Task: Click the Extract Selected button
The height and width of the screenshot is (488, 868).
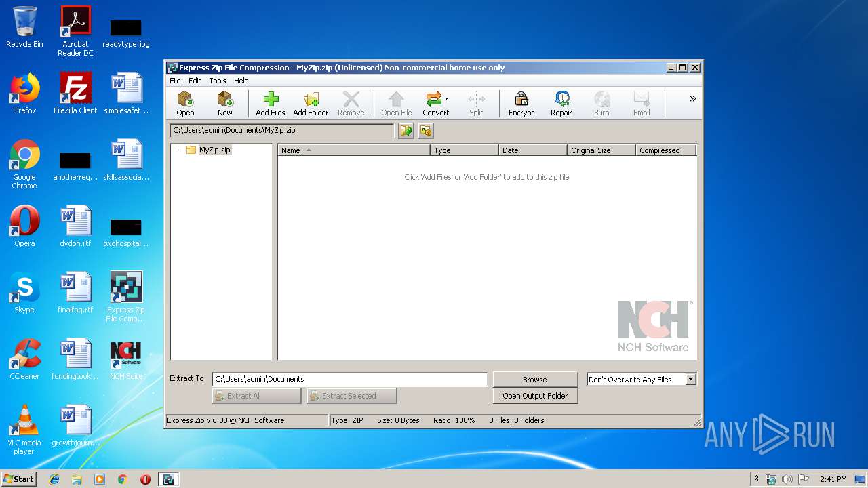Action: pyautogui.click(x=351, y=396)
